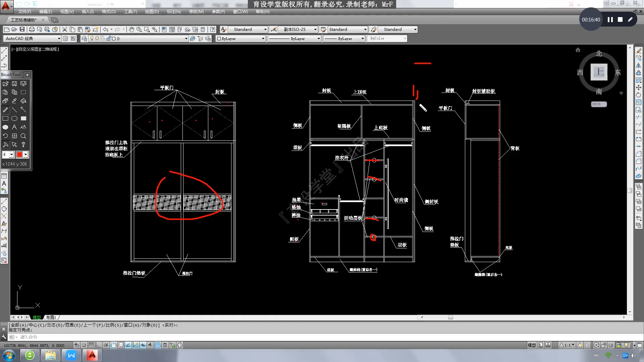Open the magnifier tool in BrushTool
This screenshot has width=644, height=362.
coord(23,136)
